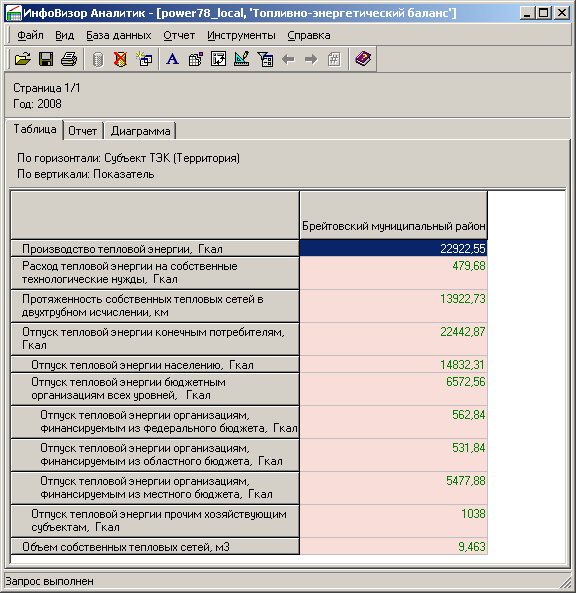Click the table grid settings icon
Image resolution: width=576 pixels, height=593 pixels.
(x=196, y=59)
